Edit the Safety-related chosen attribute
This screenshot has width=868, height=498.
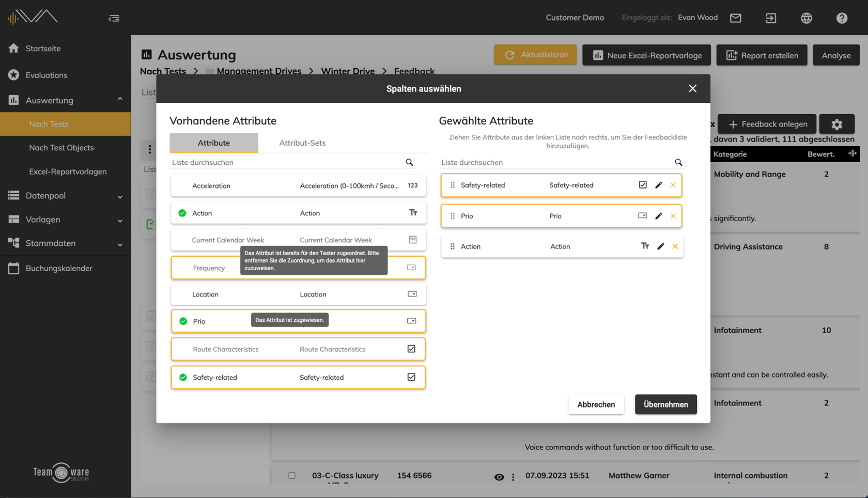coord(658,185)
